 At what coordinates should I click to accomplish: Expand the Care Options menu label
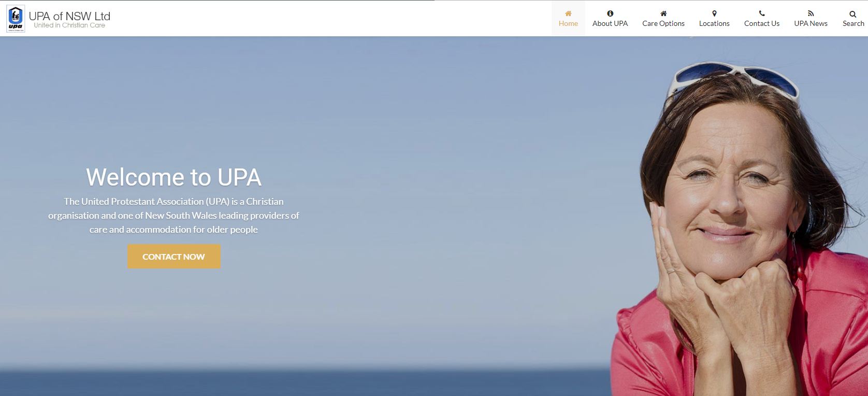click(x=663, y=23)
